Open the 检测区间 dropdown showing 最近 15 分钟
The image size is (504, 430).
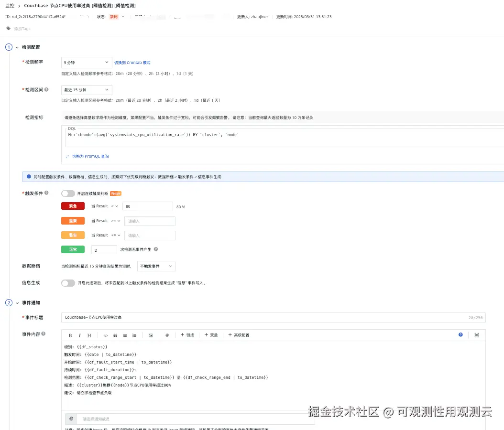click(x=87, y=90)
